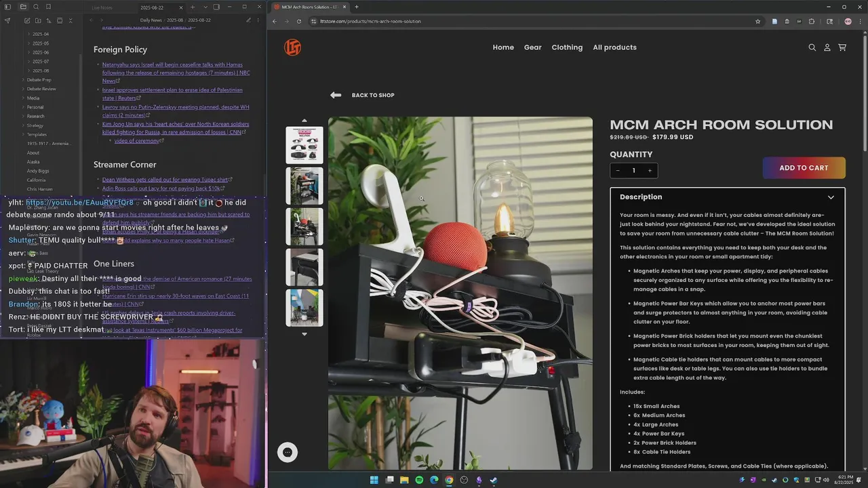This screenshot has height=488, width=868.
Task: Open Kim Jong Un CNN article link
Action: [x=176, y=128]
